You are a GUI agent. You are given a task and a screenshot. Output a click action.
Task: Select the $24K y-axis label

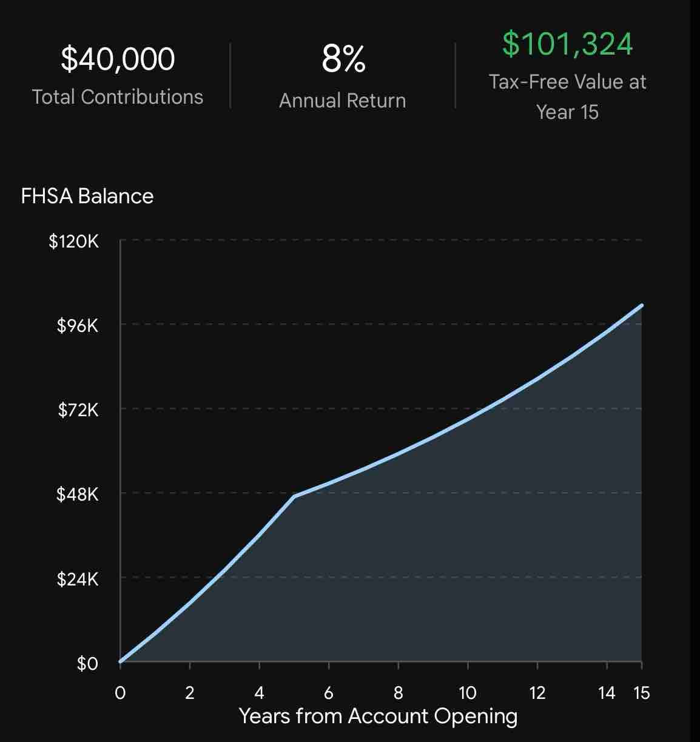(78, 579)
